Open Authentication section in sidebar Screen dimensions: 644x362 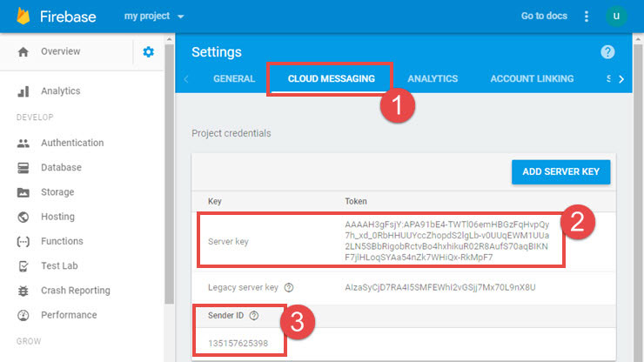[x=72, y=143]
